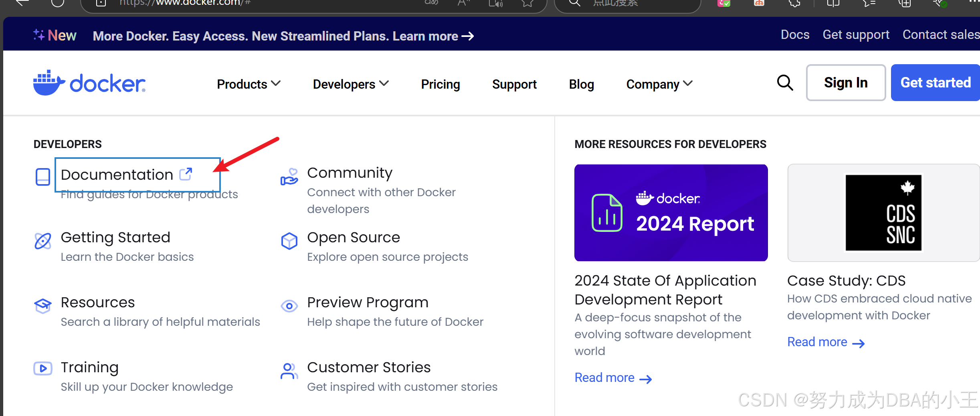Click the Sign In button
This screenshot has height=416, width=980.
846,83
